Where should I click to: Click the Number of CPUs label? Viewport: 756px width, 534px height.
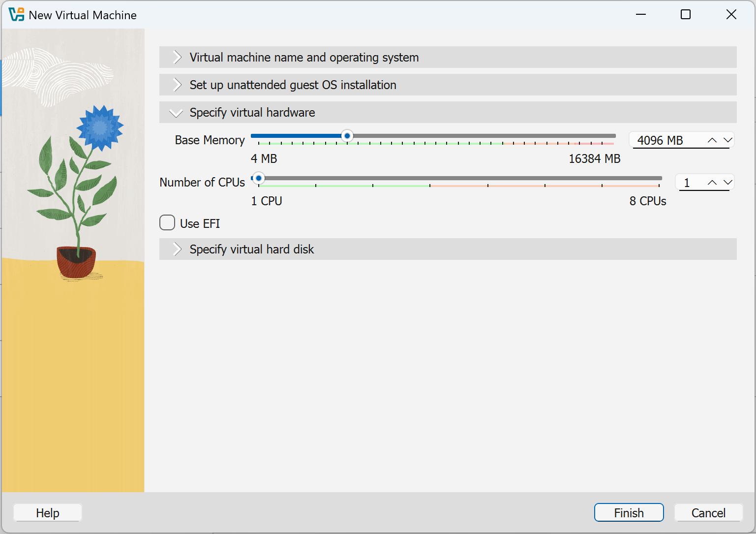tap(202, 183)
